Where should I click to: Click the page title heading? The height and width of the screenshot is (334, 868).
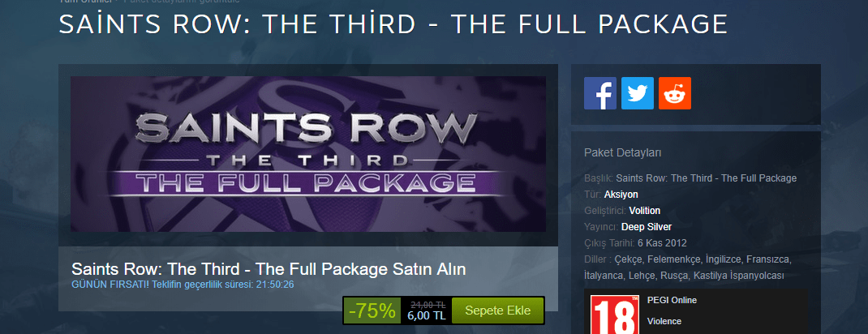tap(393, 24)
